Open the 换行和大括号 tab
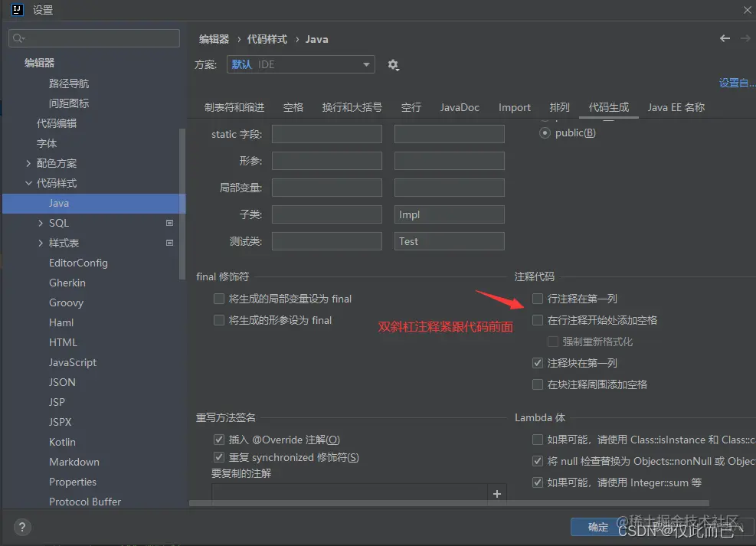 click(x=352, y=107)
